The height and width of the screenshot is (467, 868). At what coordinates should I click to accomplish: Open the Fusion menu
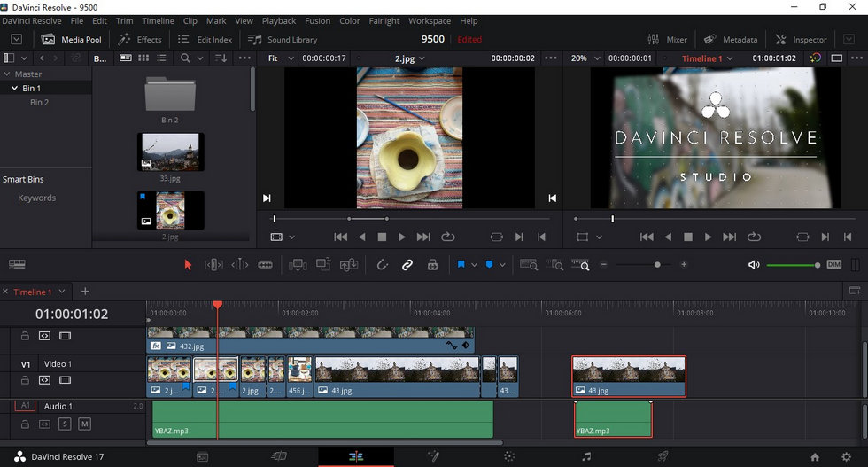(317, 21)
